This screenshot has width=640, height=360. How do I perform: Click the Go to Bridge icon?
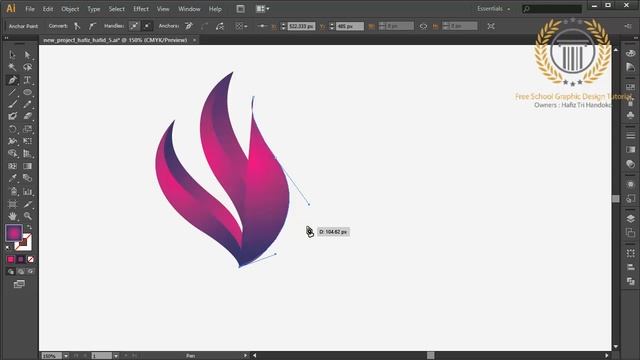[240, 9]
